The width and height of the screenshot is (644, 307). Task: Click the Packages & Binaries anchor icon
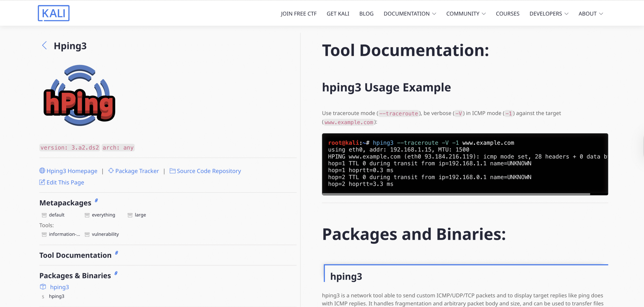[116, 273]
